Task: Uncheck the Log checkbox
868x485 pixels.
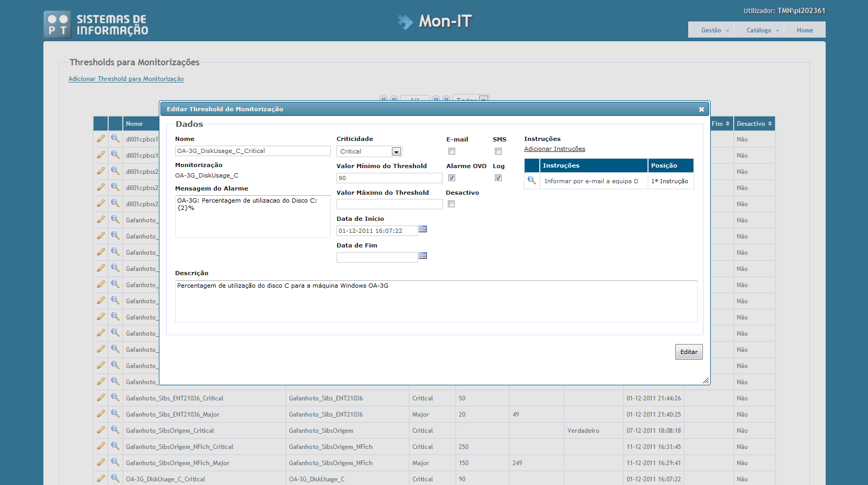Action: [x=498, y=178]
